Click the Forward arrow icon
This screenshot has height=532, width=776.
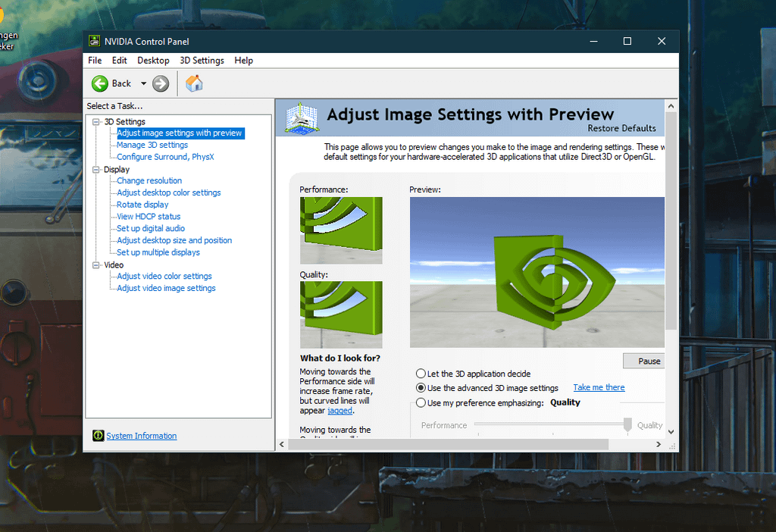pyautogui.click(x=161, y=83)
